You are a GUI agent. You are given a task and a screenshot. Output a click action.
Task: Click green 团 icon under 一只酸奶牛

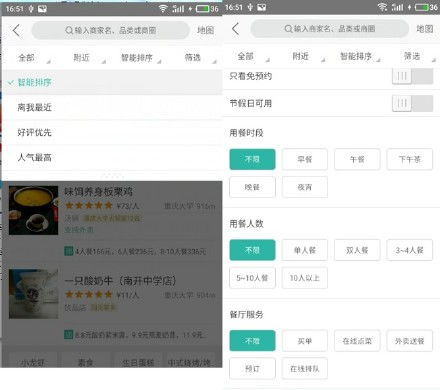pyautogui.click(x=68, y=334)
